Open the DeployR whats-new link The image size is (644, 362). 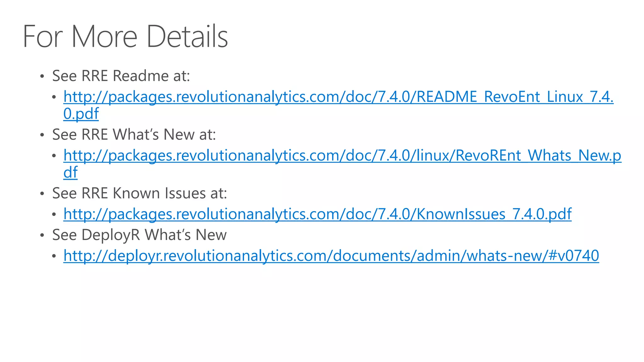pyautogui.click(x=331, y=256)
